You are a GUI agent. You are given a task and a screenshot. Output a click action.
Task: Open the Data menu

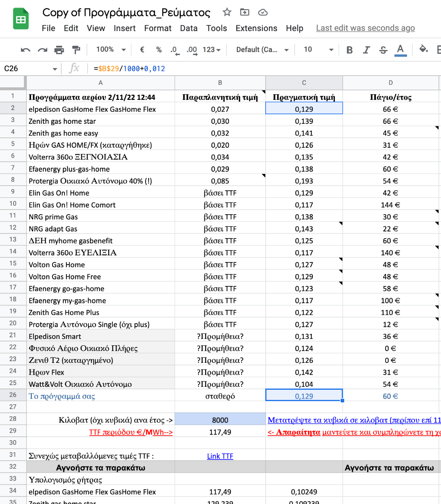[x=189, y=28]
